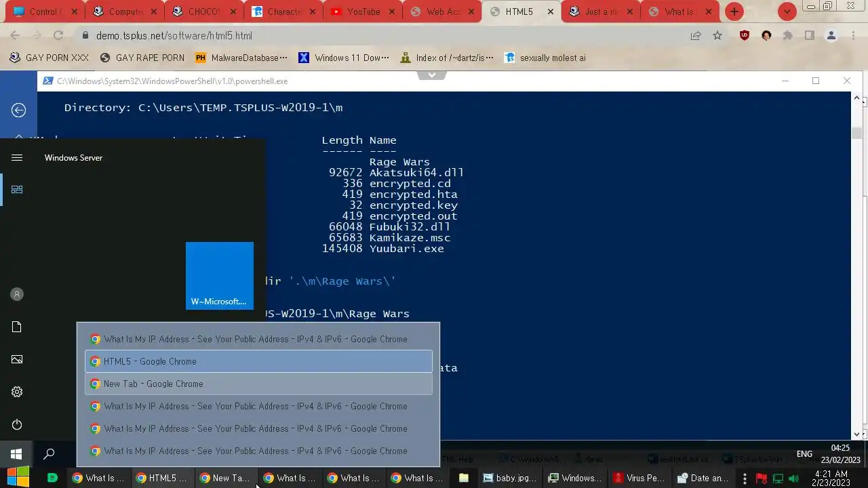Open the volume speaker tray icon
This screenshot has width=868, height=488.
(x=794, y=479)
